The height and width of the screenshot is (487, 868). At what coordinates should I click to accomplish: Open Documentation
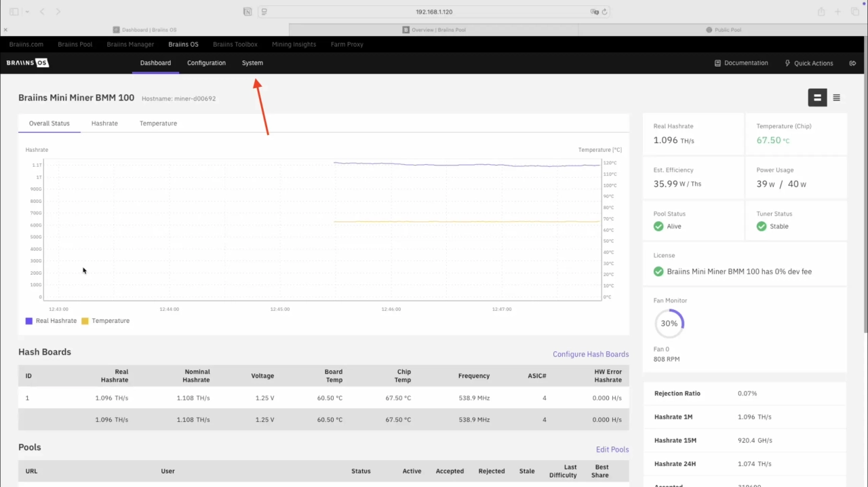point(741,63)
